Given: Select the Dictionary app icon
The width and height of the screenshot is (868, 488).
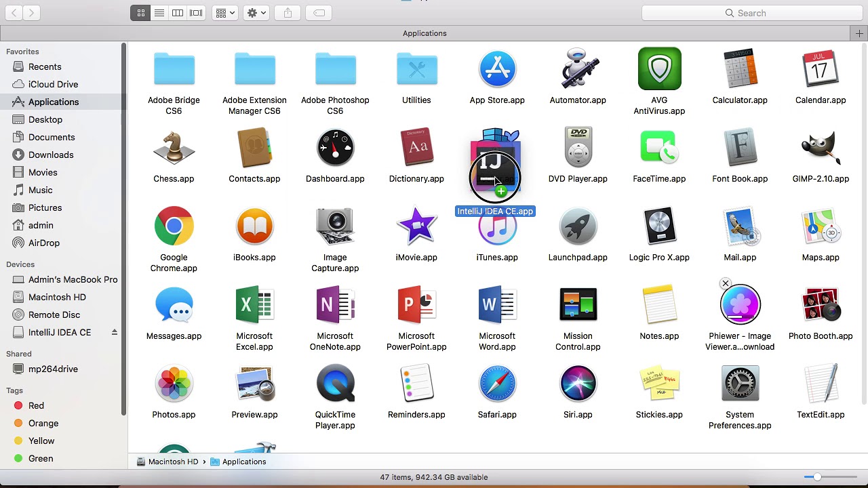Looking at the screenshot, I should point(416,147).
